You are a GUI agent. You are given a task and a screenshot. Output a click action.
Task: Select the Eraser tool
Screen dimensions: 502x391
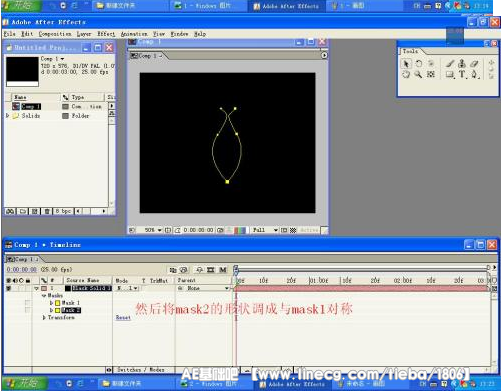pos(474,64)
